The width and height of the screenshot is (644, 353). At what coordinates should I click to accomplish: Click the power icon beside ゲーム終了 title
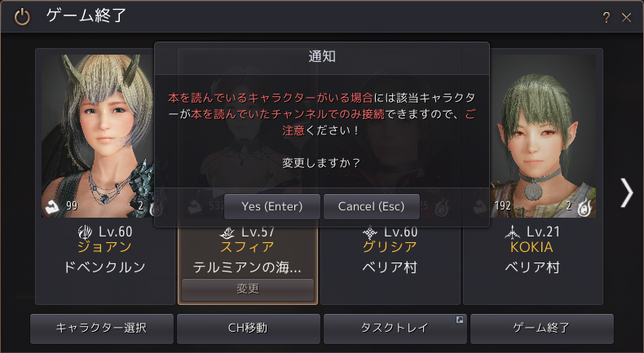click(22, 17)
